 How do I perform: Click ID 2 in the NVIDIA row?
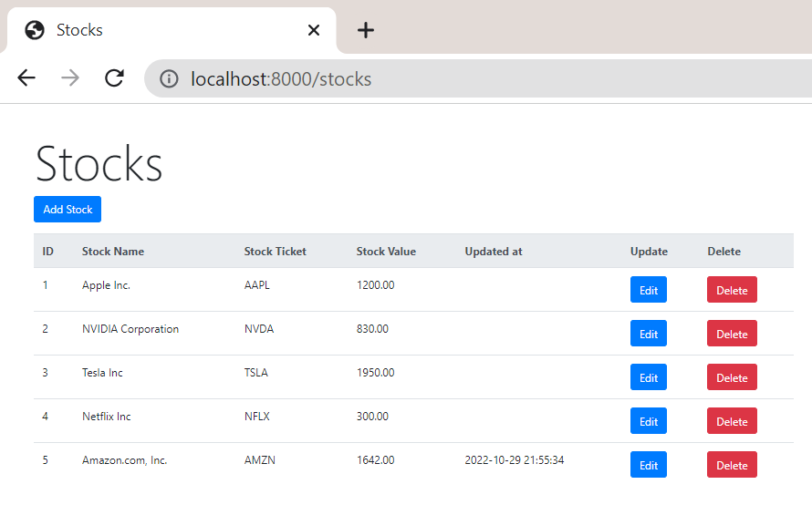(45, 329)
